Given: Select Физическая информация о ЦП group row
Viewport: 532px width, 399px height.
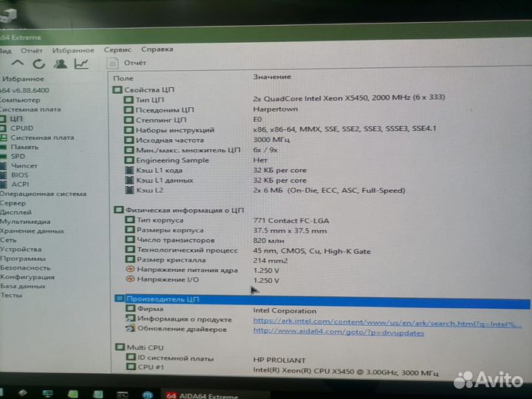Looking at the screenshot, I should tap(179, 210).
